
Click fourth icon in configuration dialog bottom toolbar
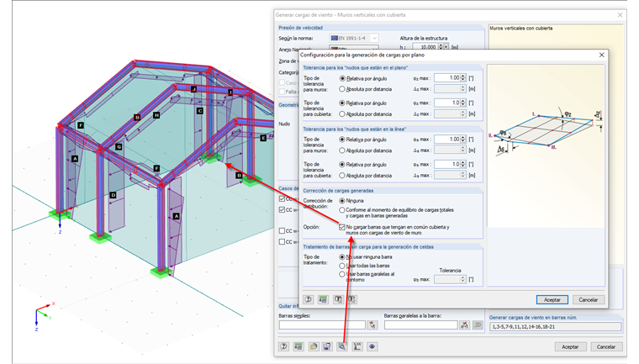[352, 299]
